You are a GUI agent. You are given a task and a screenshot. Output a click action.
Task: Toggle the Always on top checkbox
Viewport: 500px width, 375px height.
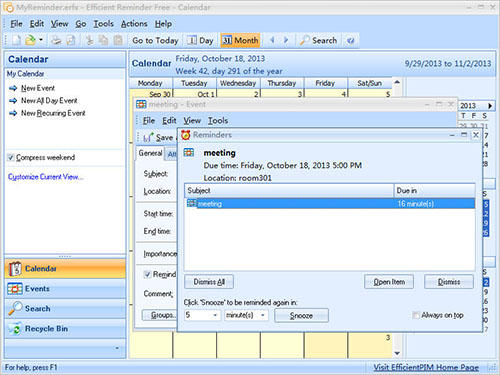pos(416,315)
